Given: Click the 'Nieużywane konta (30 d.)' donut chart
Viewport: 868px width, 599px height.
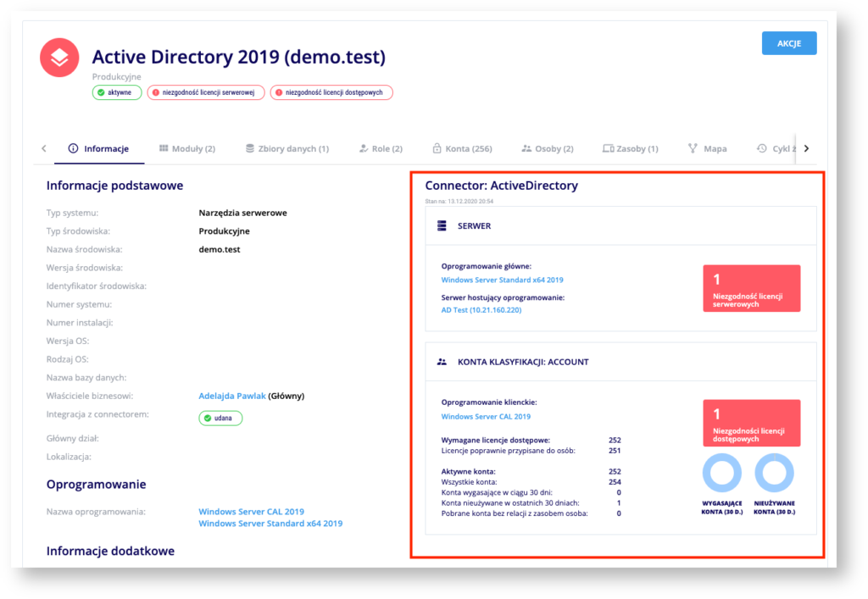Looking at the screenshot, I should tap(774, 473).
